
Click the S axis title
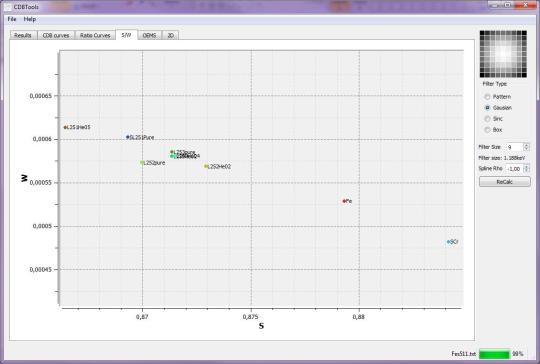point(261,326)
